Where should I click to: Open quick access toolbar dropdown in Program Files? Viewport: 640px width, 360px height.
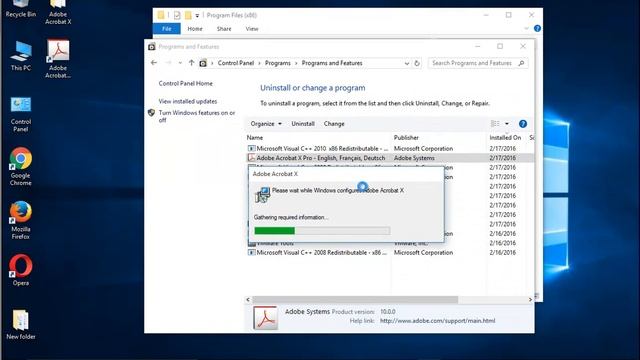[197, 16]
